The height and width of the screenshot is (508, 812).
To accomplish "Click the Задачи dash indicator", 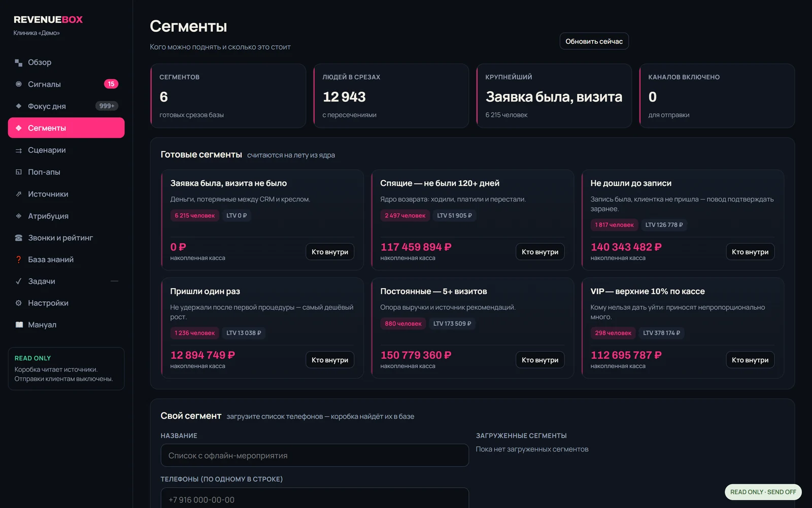I will pos(114,281).
